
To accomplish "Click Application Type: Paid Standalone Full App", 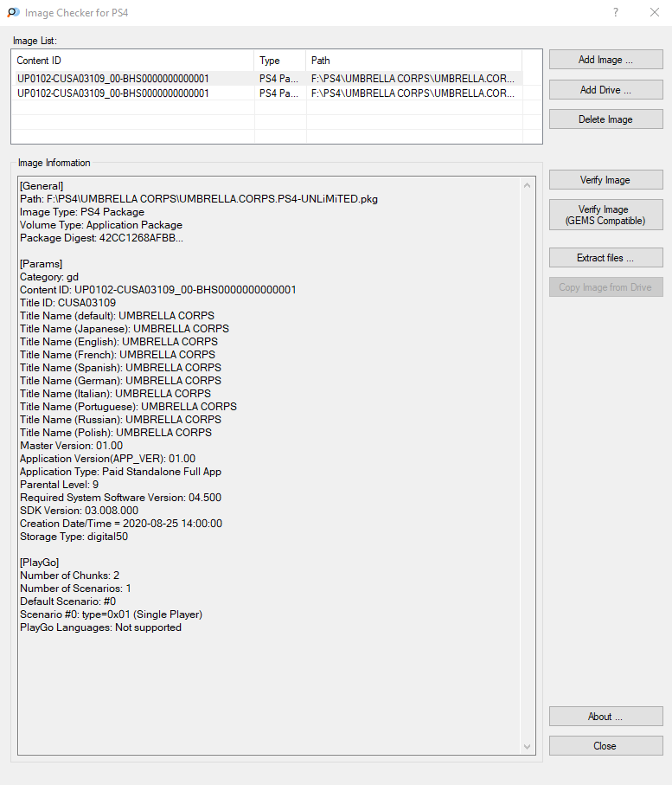I will 120,472.
